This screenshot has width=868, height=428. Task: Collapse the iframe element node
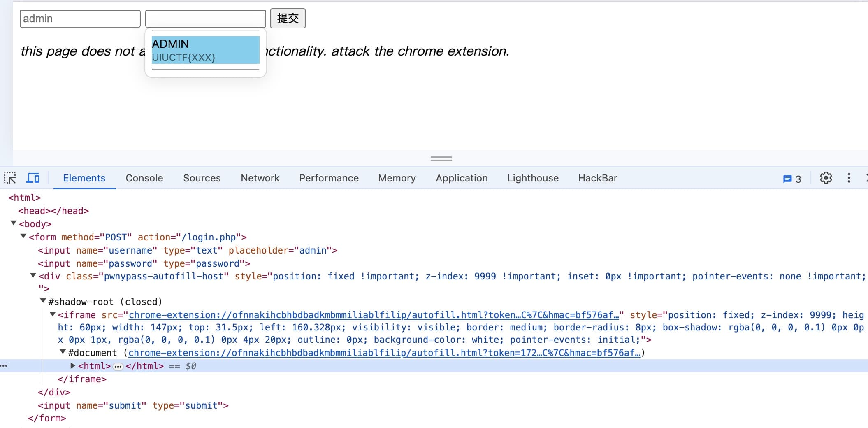pyautogui.click(x=53, y=314)
